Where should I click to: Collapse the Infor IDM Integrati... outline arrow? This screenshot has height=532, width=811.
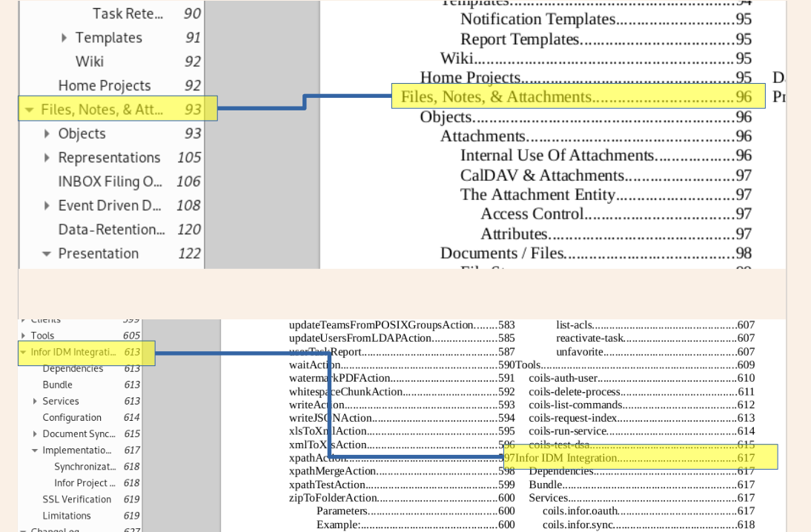[23, 352]
